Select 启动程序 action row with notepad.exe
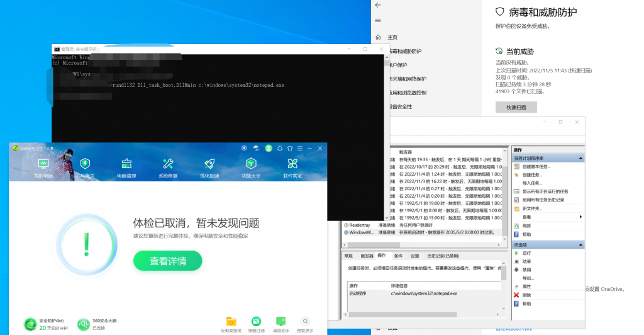Image resolution: width=644 pixels, height=335 pixels. point(424,293)
